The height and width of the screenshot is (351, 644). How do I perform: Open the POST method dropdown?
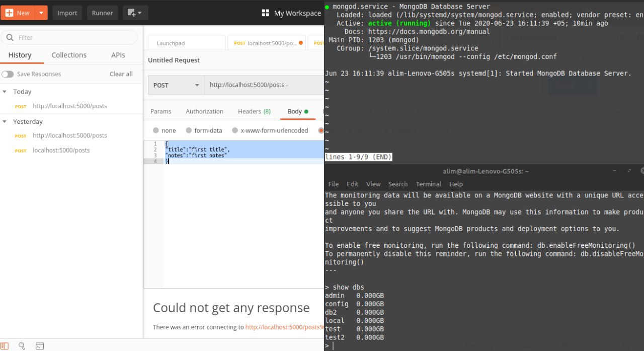click(176, 85)
